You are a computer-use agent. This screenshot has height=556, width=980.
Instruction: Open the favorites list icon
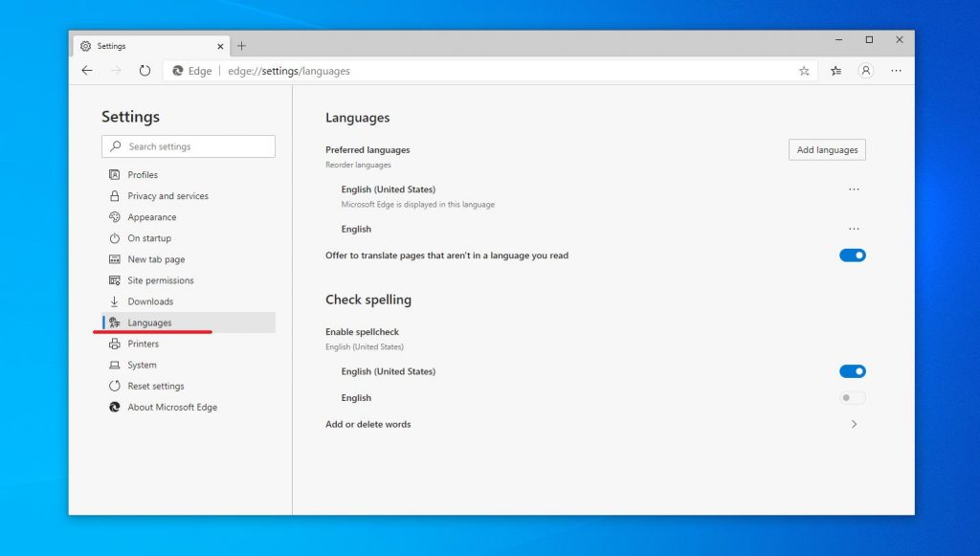coord(835,71)
